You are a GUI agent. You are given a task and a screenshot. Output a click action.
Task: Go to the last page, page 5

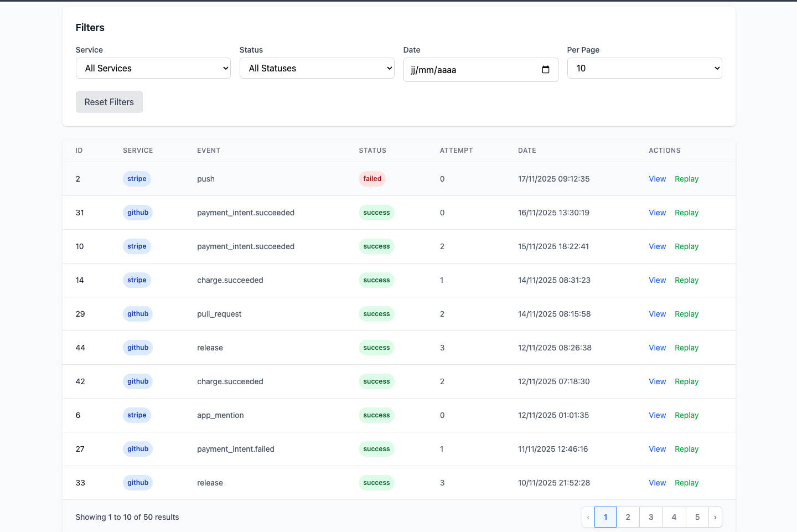[x=697, y=517]
